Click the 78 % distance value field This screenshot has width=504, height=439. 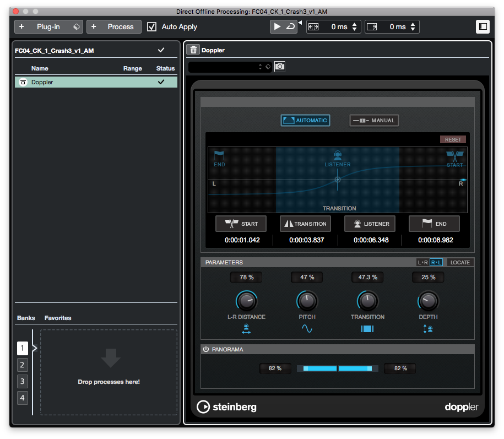tap(246, 278)
